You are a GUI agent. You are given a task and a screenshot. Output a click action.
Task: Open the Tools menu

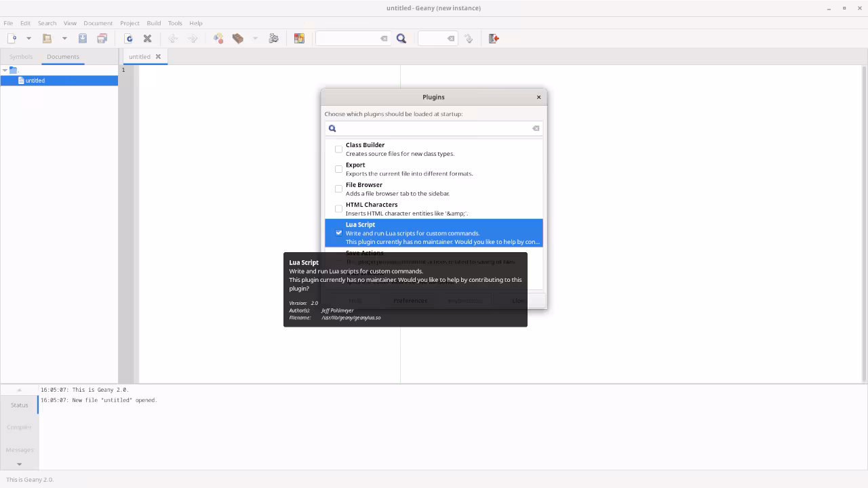[174, 22]
